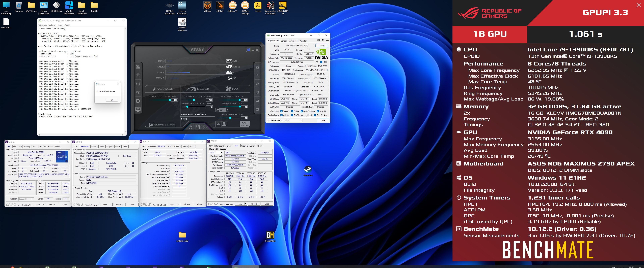The height and width of the screenshot is (268, 644).
Task: Select Afterburner profile slot 3
Action: coord(257,92)
